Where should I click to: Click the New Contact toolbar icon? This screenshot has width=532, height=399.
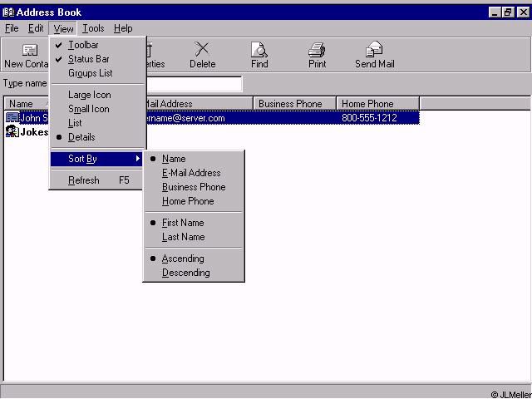pyautogui.click(x=29, y=51)
